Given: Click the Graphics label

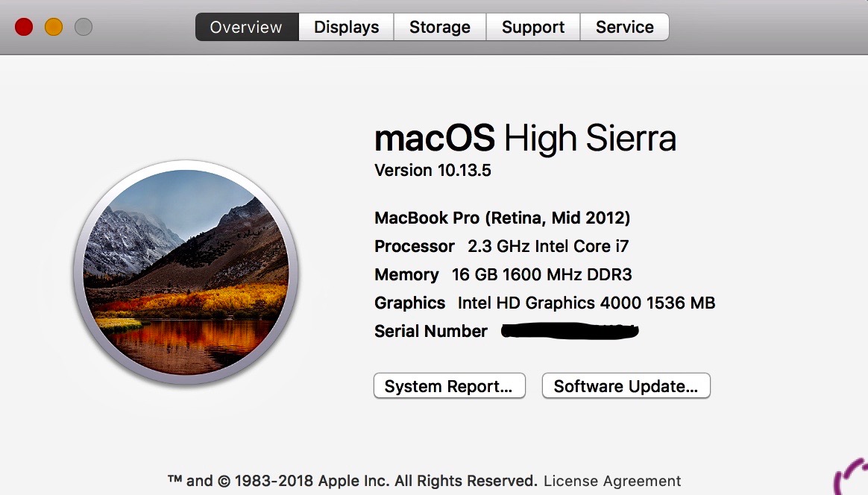Looking at the screenshot, I should pos(409,303).
